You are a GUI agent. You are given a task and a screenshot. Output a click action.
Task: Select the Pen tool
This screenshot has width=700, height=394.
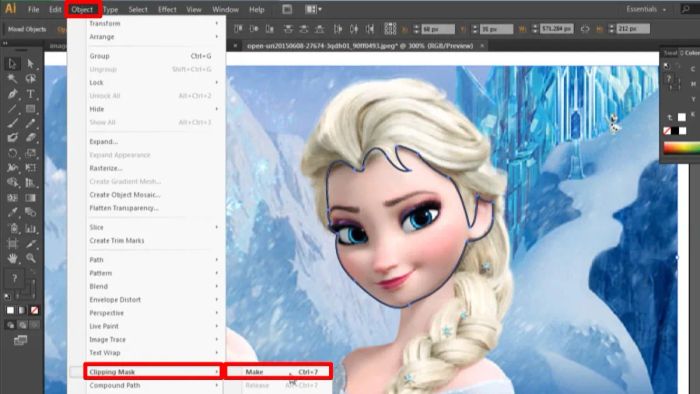tap(12, 94)
